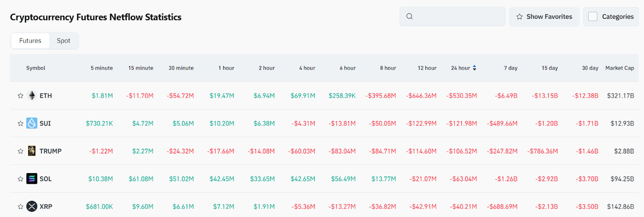Switch to the Spot tab

click(x=63, y=41)
